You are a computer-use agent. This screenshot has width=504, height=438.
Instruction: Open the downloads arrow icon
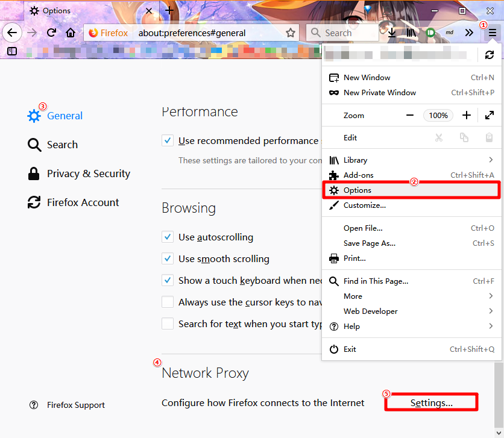point(391,33)
